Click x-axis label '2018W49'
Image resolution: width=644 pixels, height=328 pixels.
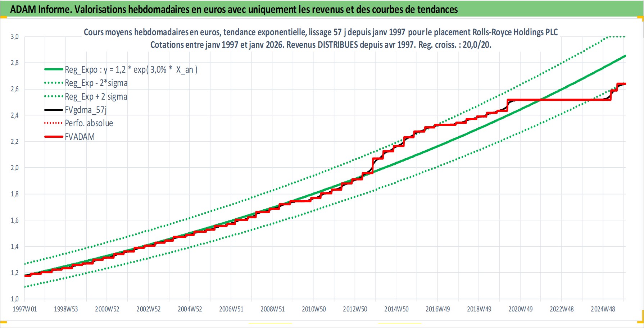click(x=479, y=309)
